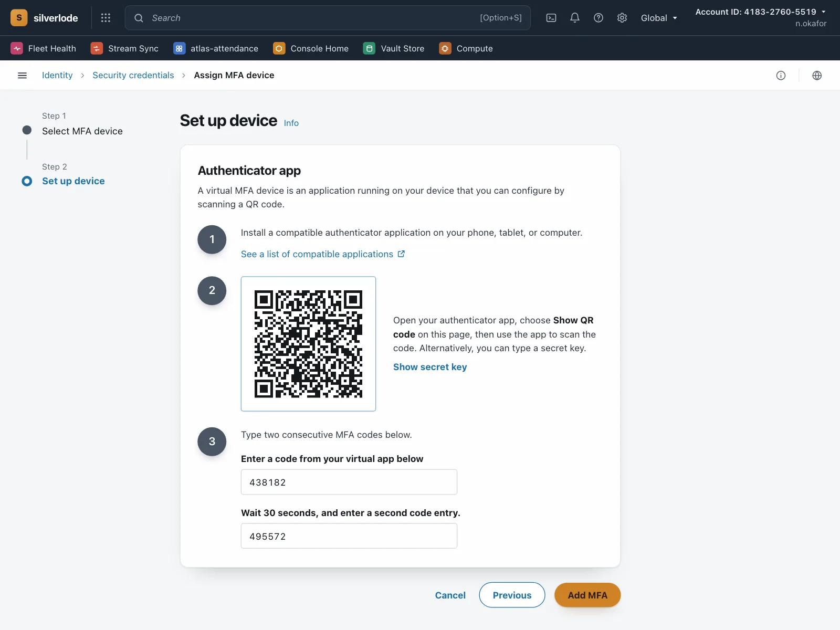Screen dimensions: 840x630
Task: Go to Identity breadcrumb
Action: pyautogui.click(x=57, y=76)
